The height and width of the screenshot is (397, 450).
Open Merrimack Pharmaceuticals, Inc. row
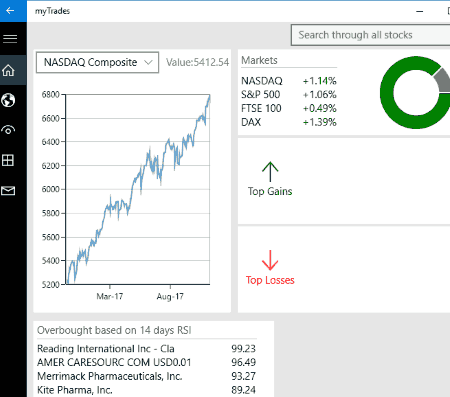[x=146, y=376]
